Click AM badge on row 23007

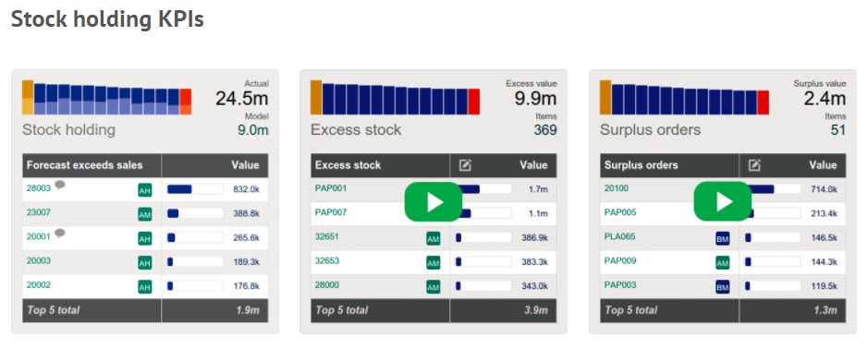(144, 214)
